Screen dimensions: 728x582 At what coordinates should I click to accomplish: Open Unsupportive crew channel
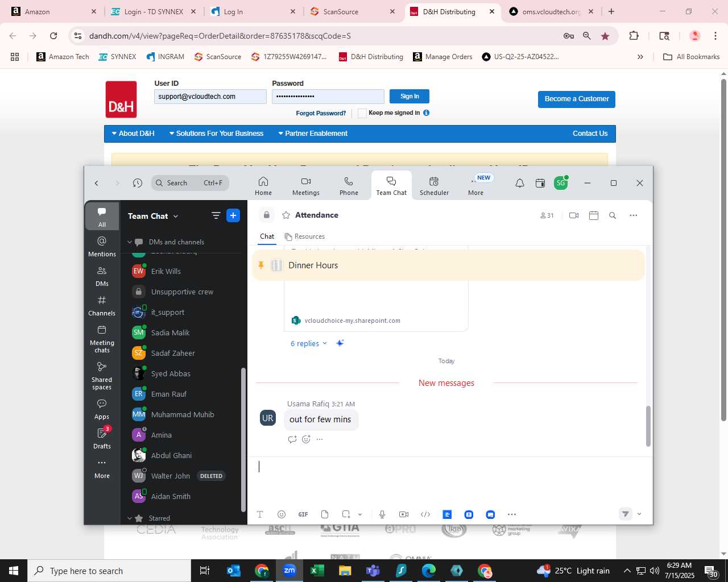[x=182, y=292]
